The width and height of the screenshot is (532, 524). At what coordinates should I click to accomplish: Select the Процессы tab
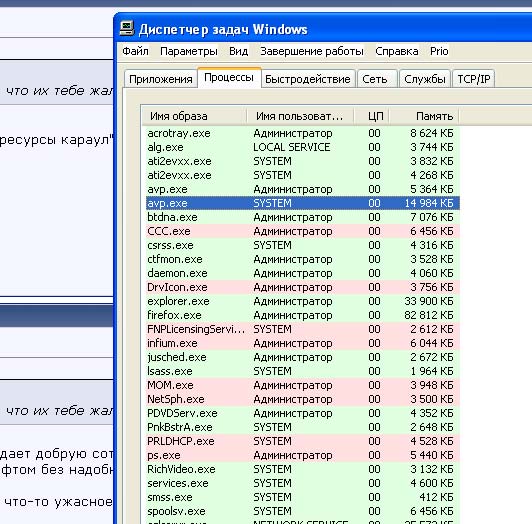(x=229, y=78)
